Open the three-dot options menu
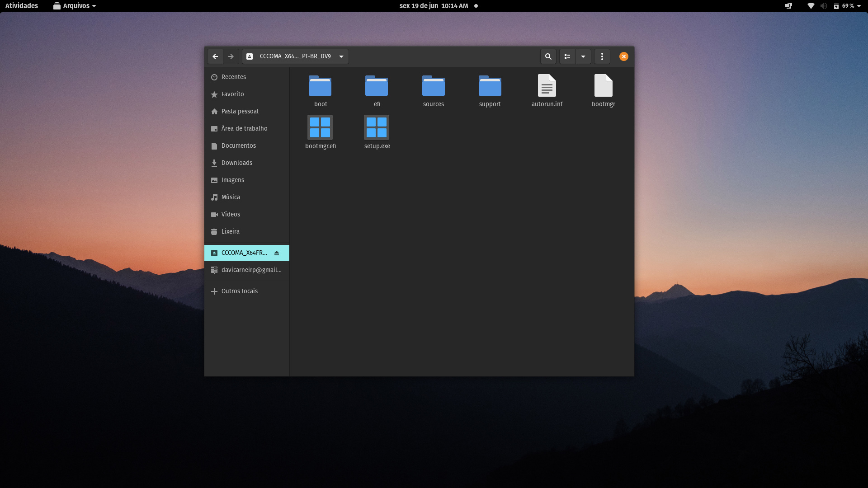Screen dimensions: 868x488 tap(602, 56)
